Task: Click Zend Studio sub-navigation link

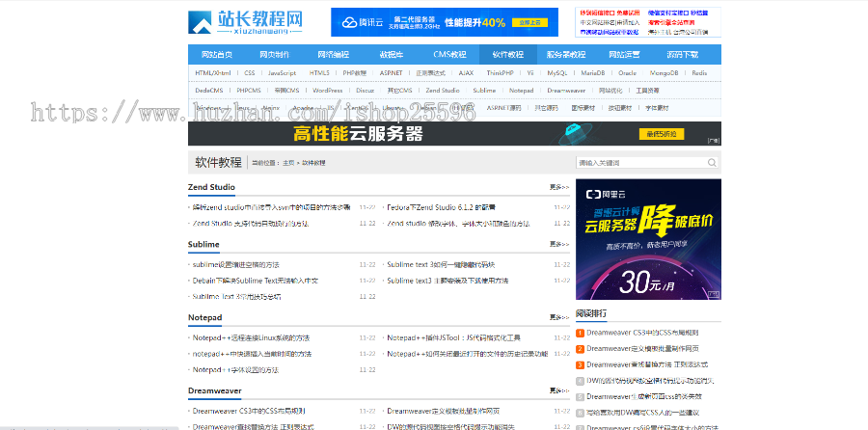Action: click(443, 91)
